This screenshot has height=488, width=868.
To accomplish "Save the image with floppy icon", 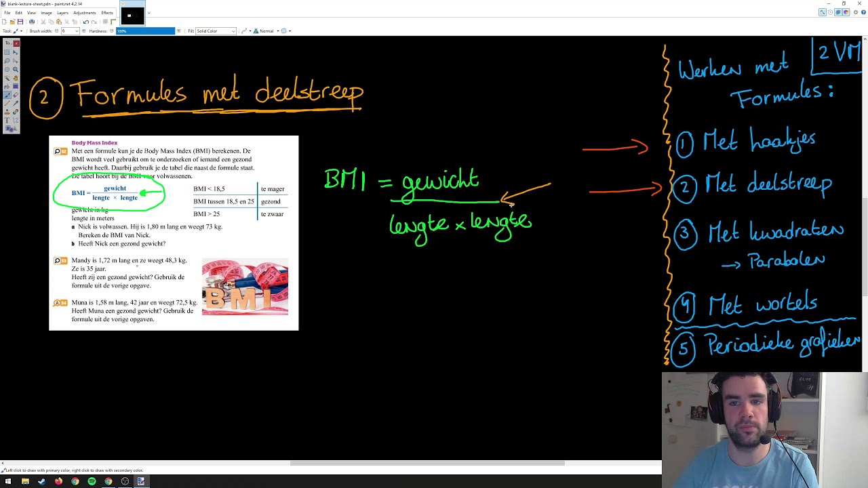I will coord(20,22).
